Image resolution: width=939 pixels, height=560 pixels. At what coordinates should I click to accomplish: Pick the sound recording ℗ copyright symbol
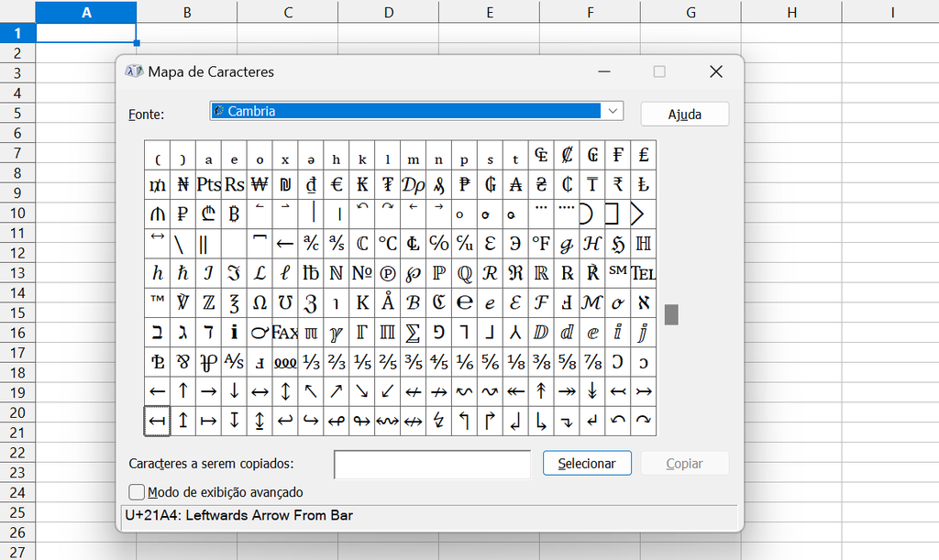[x=388, y=273]
